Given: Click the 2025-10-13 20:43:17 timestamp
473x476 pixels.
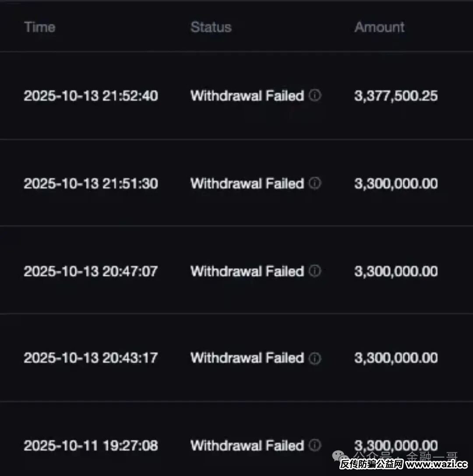Looking at the screenshot, I should pos(91,358).
